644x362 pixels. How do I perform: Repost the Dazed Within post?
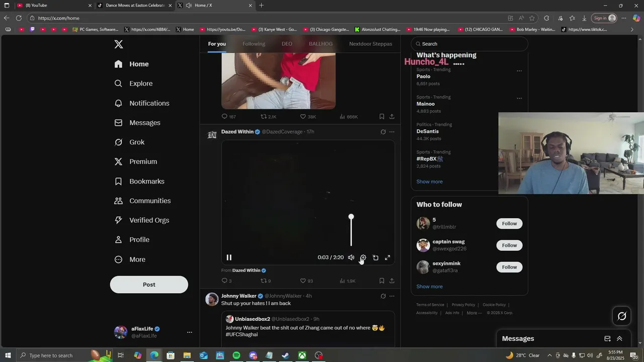point(266,281)
